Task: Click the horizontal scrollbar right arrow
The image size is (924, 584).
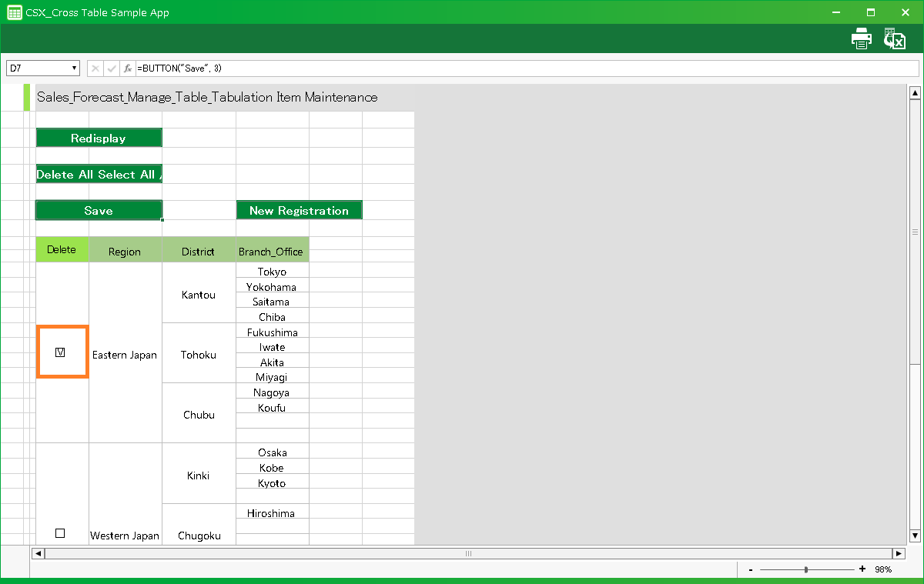Action: point(898,553)
